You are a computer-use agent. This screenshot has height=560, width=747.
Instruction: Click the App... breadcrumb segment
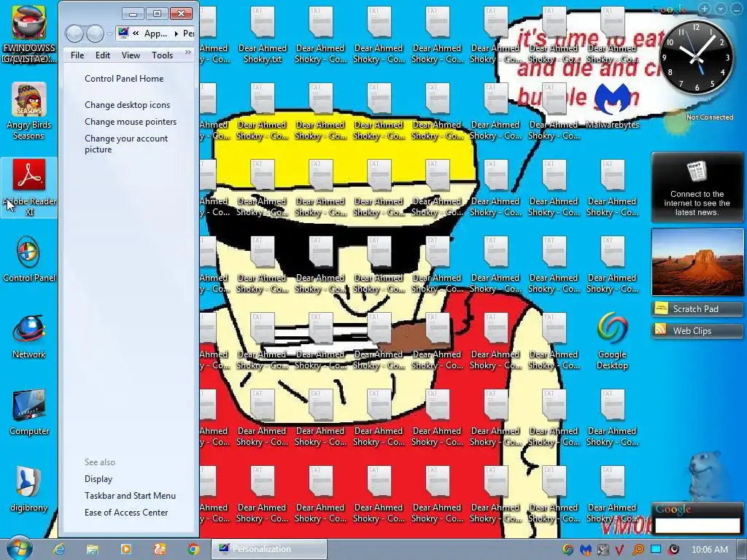(x=156, y=34)
